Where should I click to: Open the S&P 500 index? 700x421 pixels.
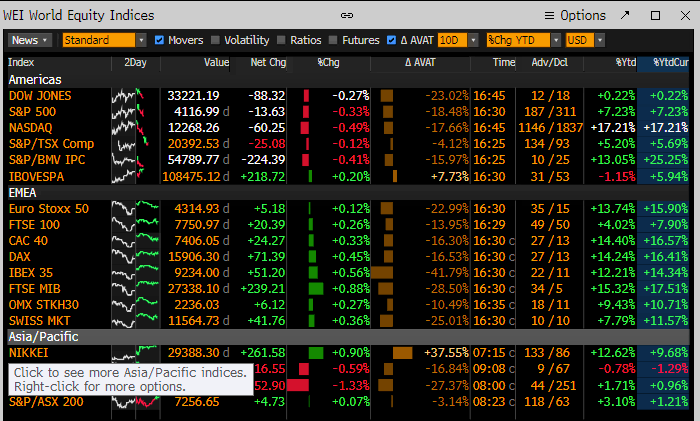click(x=32, y=112)
